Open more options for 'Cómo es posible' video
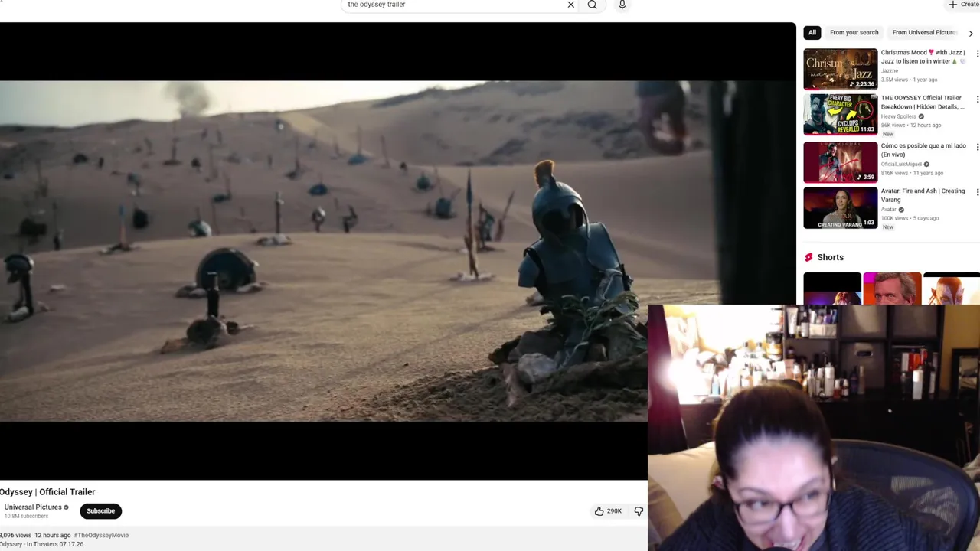This screenshot has width=980, height=551. coord(977,147)
